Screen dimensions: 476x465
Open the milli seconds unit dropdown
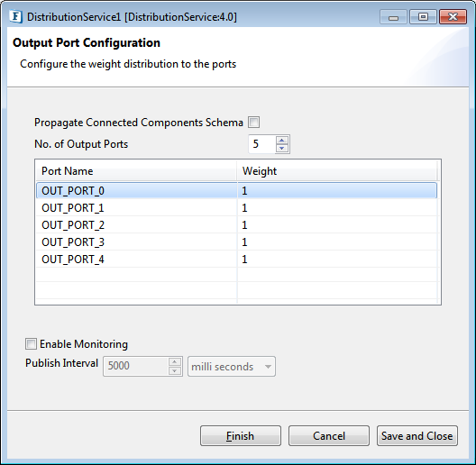click(x=232, y=367)
